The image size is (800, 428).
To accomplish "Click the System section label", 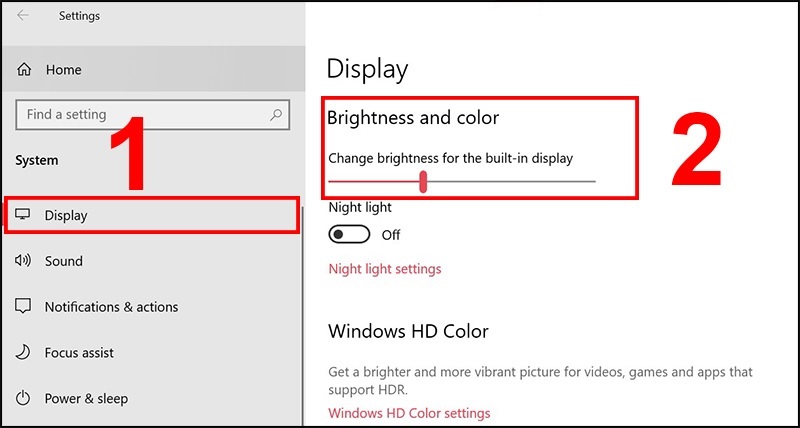I will click(x=37, y=161).
